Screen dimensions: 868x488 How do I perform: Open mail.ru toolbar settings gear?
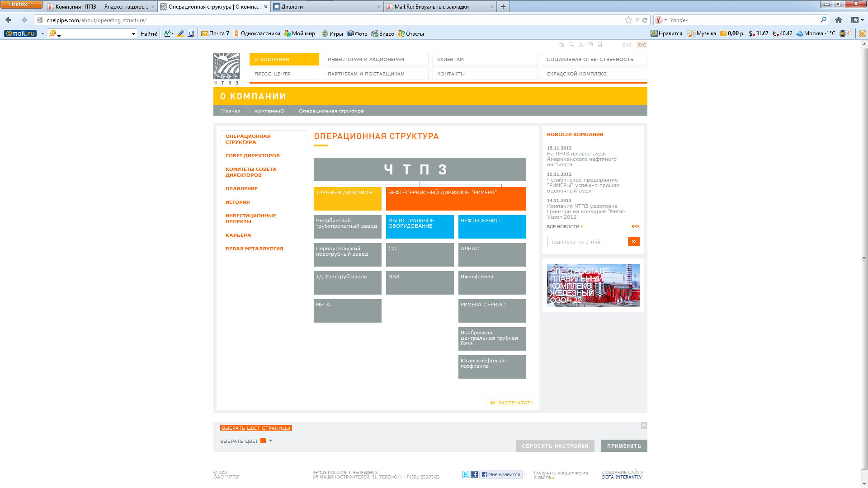(863, 33)
